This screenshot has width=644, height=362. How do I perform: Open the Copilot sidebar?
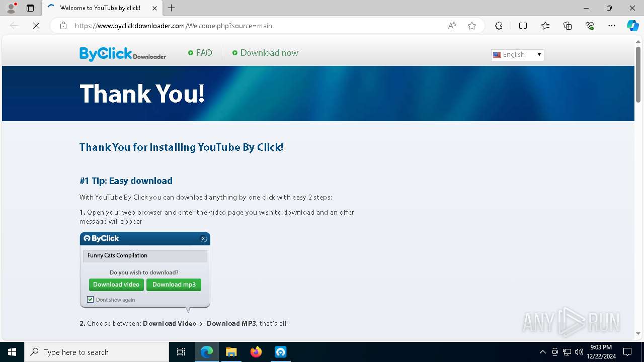(632, 26)
